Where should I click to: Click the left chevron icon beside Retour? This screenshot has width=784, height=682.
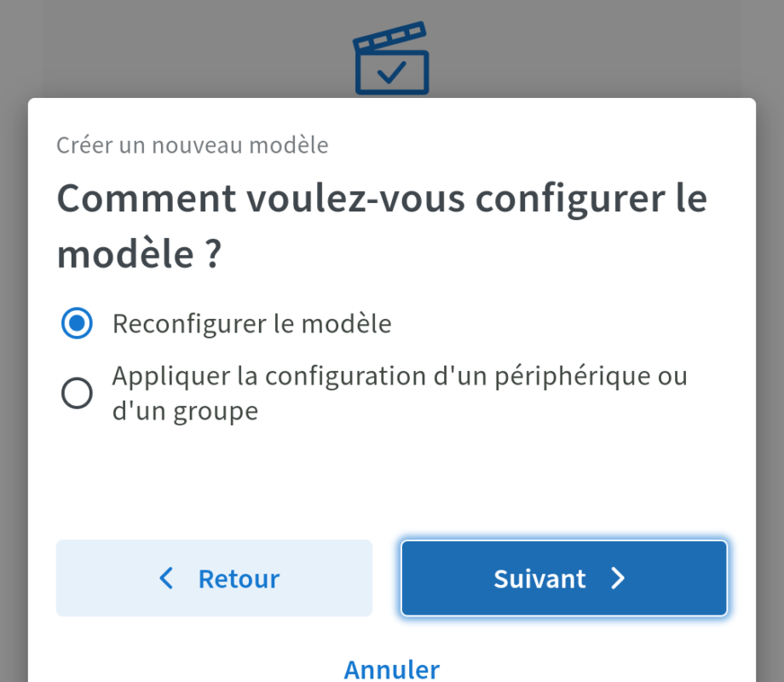coord(167,579)
